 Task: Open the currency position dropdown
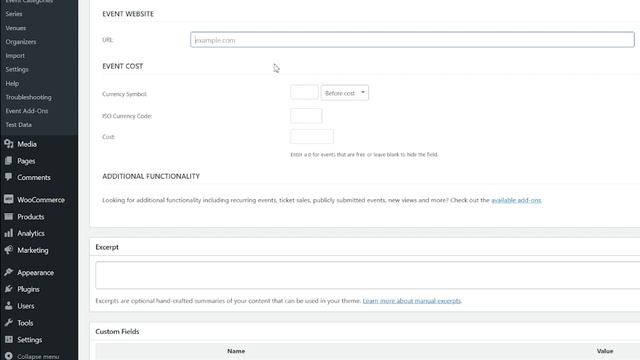345,93
